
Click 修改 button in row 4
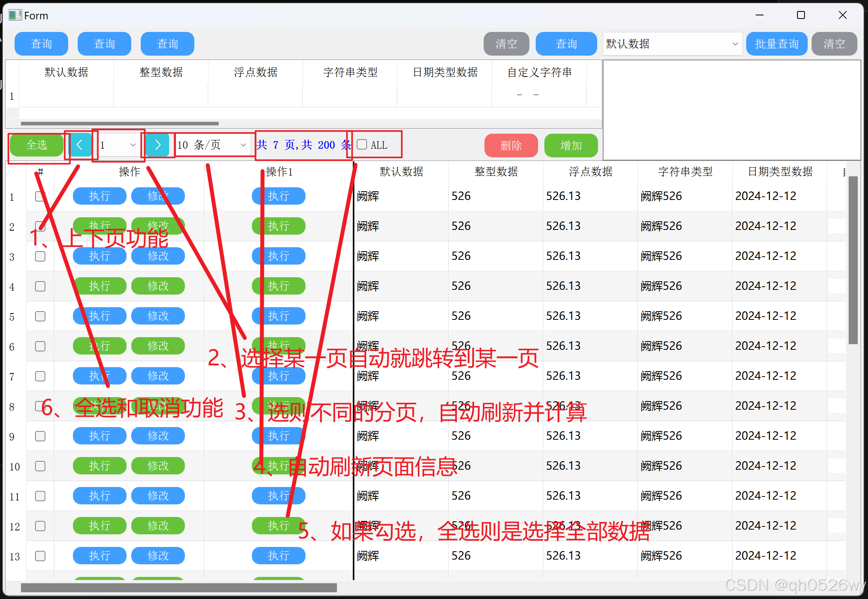pyautogui.click(x=158, y=286)
